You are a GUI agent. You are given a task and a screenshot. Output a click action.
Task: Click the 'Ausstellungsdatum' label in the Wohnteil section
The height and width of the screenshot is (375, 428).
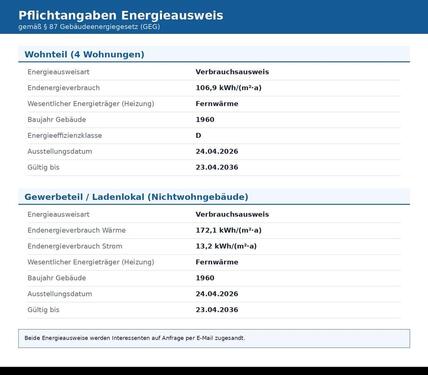pyautogui.click(x=60, y=151)
